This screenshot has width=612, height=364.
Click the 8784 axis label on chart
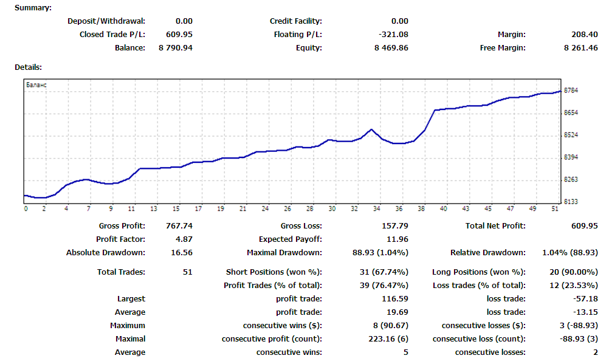tap(571, 90)
